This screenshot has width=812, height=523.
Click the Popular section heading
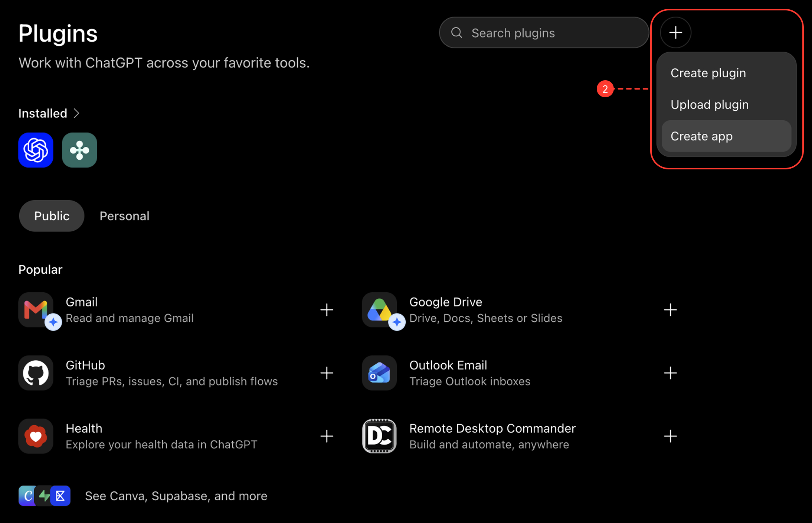pyautogui.click(x=40, y=269)
